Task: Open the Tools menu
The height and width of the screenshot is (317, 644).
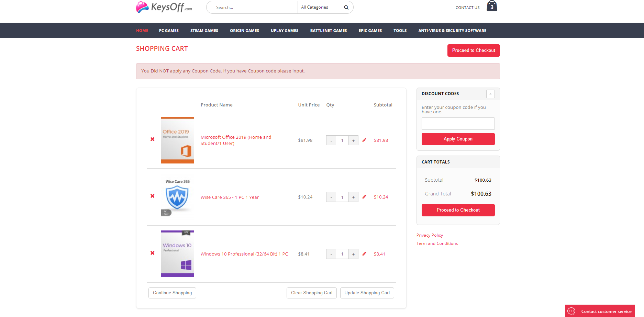Action: point(400,31)
